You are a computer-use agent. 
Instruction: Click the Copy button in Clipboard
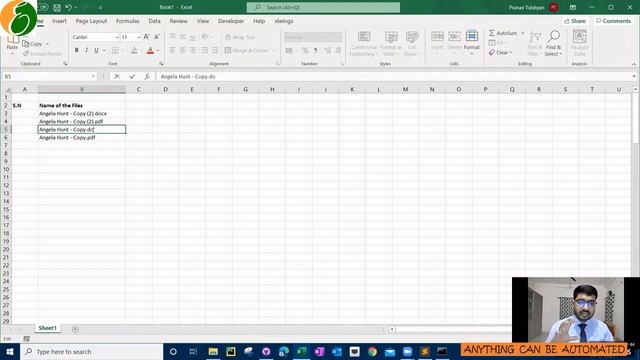(x=33, y=44)
